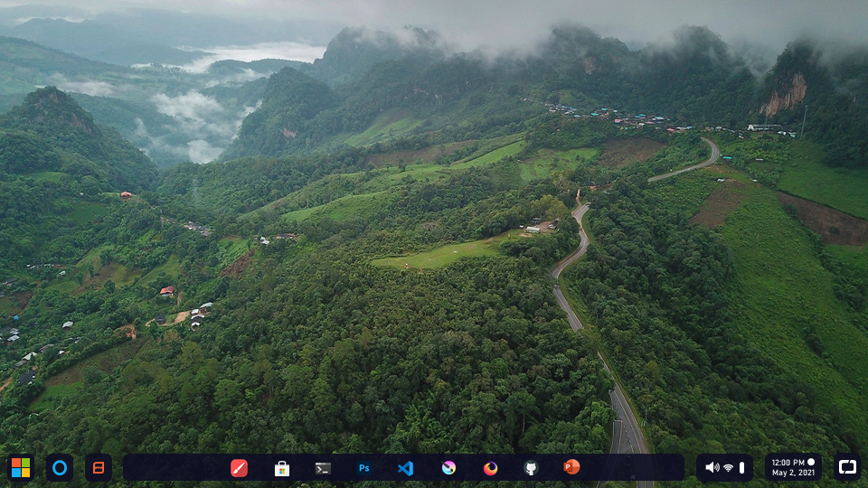Open Visual Studio Code
The image size is (868, 488).
406,468
